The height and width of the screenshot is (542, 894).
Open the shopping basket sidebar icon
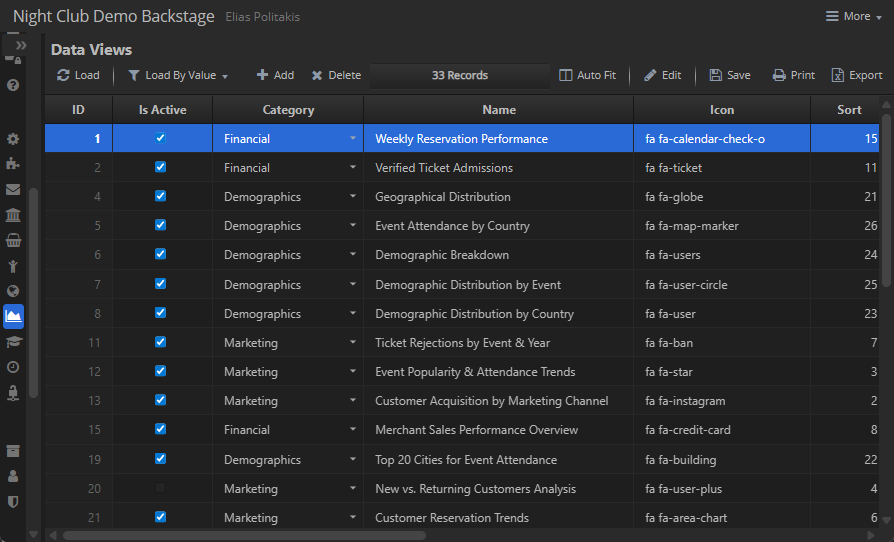click(13, 240)
